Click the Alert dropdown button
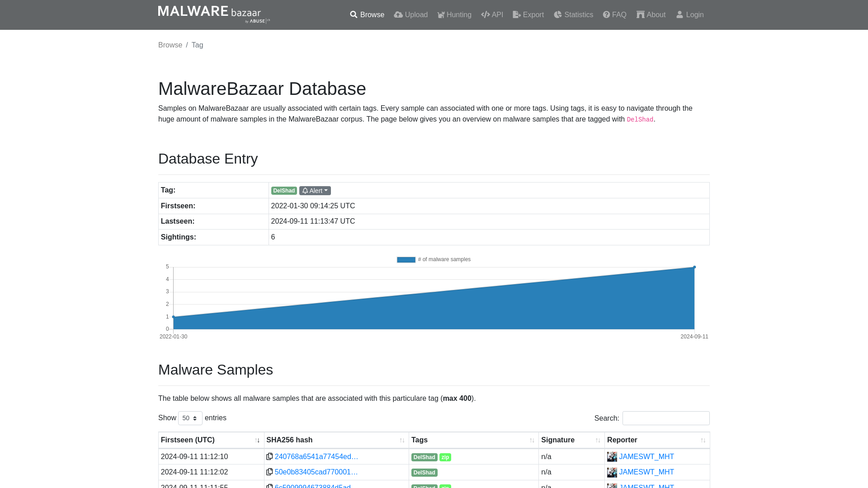Image resolution: width=868 pixels, height=488 pixels. click(314, 190)
